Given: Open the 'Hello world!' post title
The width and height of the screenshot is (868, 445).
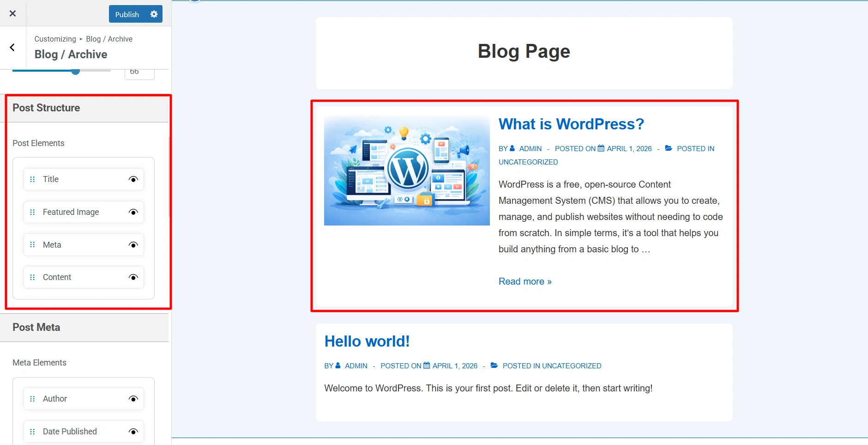Looking at the screenshot, I should [x=367, y=341].
